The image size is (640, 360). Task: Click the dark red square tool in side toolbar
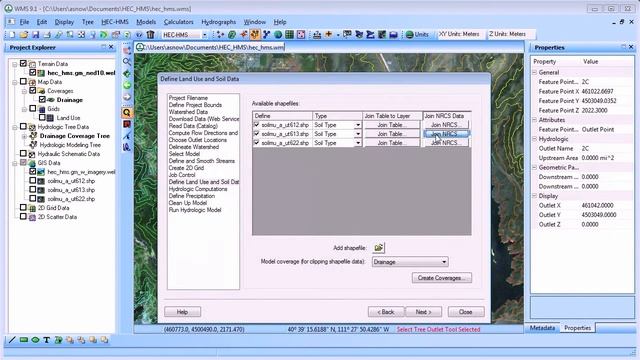[x=127, y=124]
